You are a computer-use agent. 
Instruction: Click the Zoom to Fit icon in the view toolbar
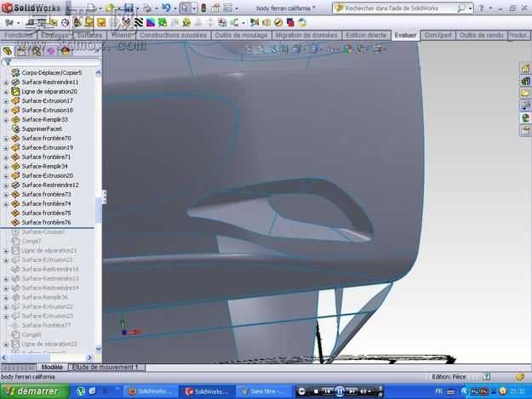[249, 49]
